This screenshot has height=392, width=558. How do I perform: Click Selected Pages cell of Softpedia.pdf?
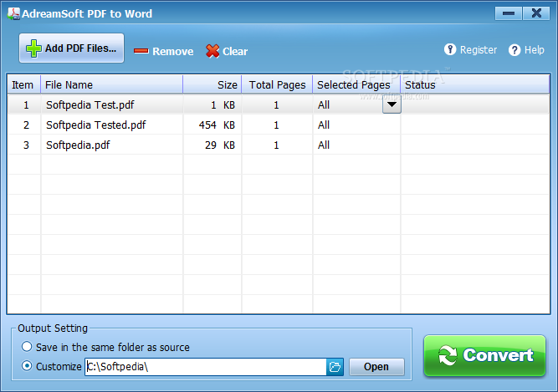356,145
